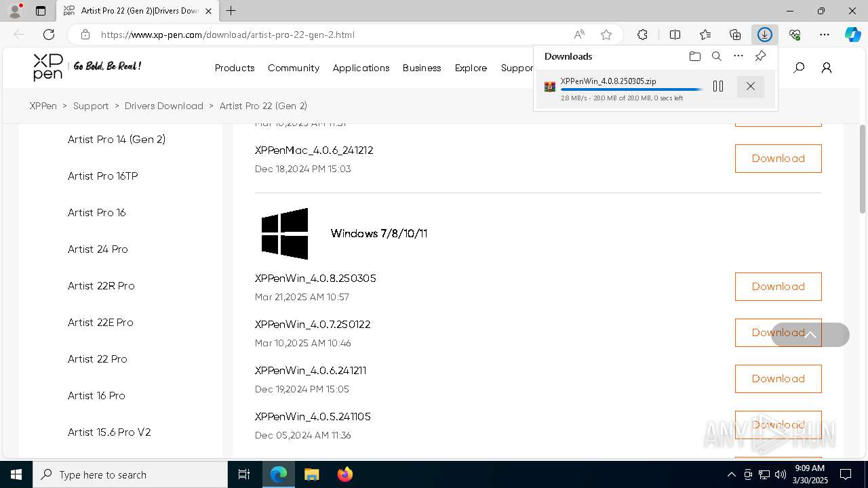
Task: Select Artist 24 Pro in sidebar
Action: pyautogui.click(x=98, y=249)
